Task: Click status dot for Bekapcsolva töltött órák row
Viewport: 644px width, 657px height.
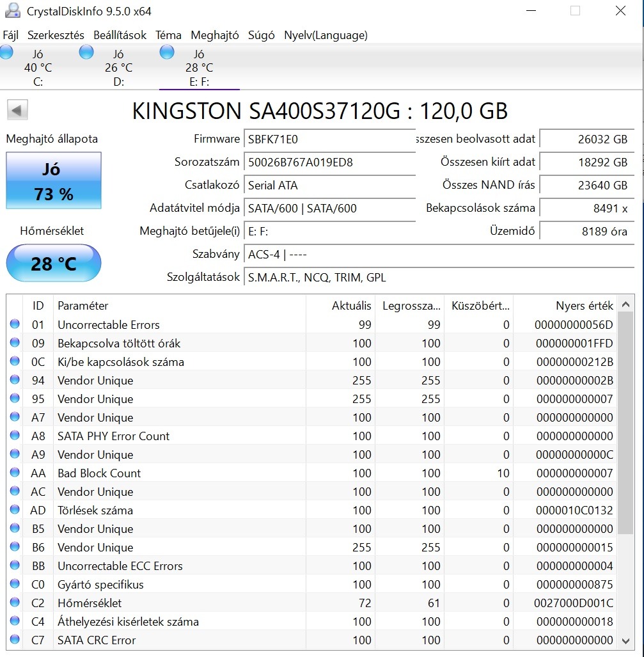Action: tap(15, 342)
